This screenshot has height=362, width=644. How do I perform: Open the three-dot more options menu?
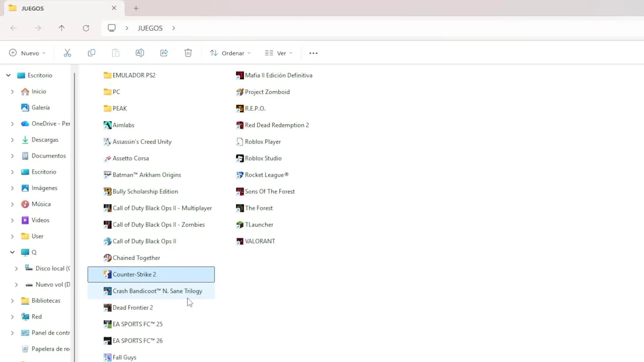click(x=313, y=53)
